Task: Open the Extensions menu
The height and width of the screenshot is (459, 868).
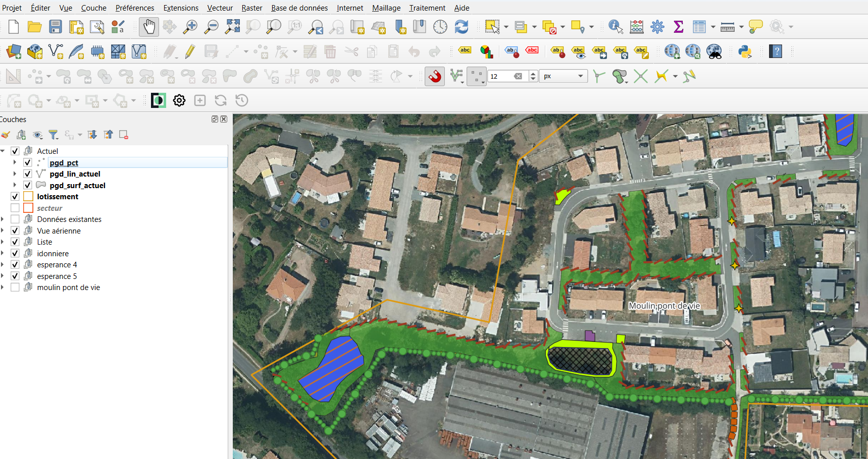Action: tap(181, 8)
